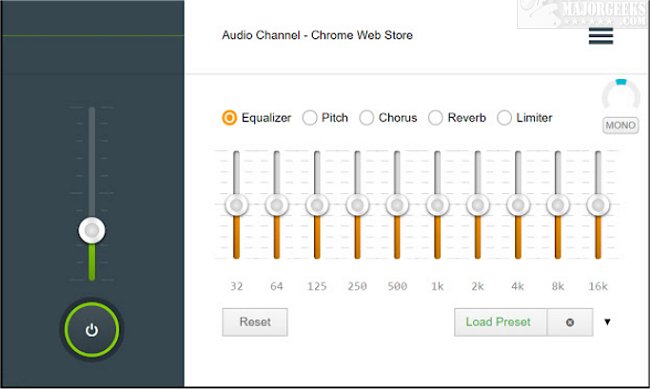The height and width of the screenshot is (389, 650).
Task: Click the 2k band slider knob
Action: 478,204
